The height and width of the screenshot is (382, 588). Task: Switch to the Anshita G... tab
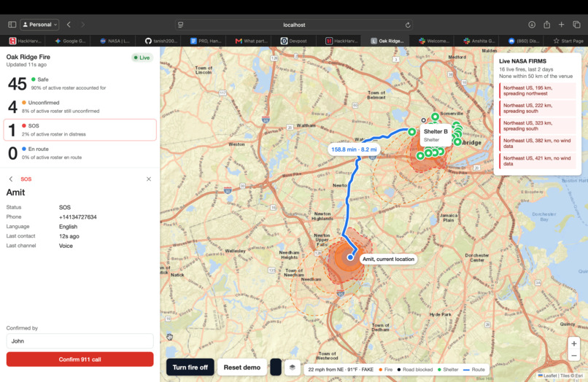pos(479,41)
